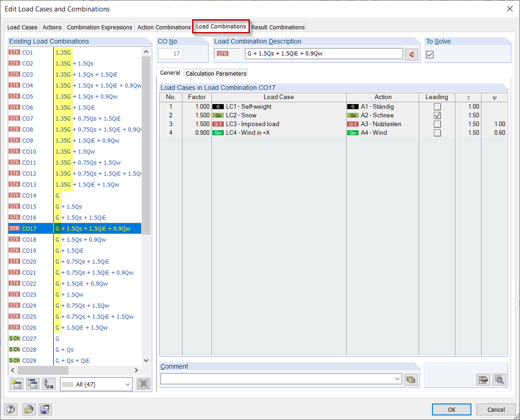Switch to the Actions tab
Viewport: 520px width, 420px height.
coord(52,27)
